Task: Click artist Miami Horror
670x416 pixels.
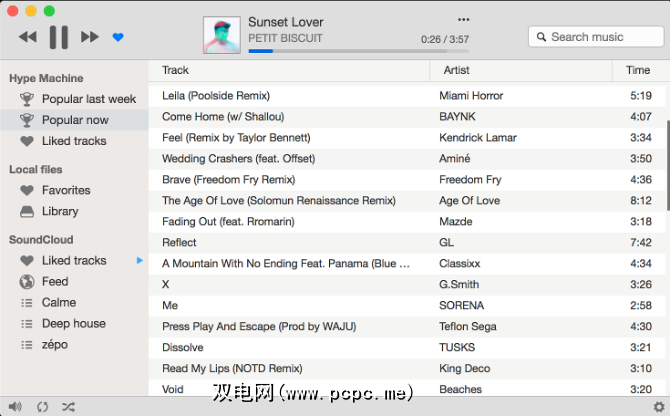Action: (x=471, y=96)
